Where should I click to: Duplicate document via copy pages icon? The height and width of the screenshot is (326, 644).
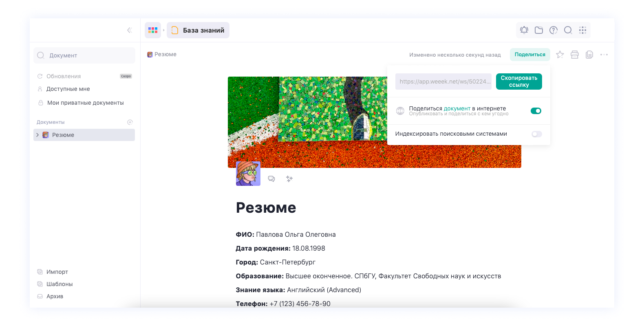tap(589, 55)
